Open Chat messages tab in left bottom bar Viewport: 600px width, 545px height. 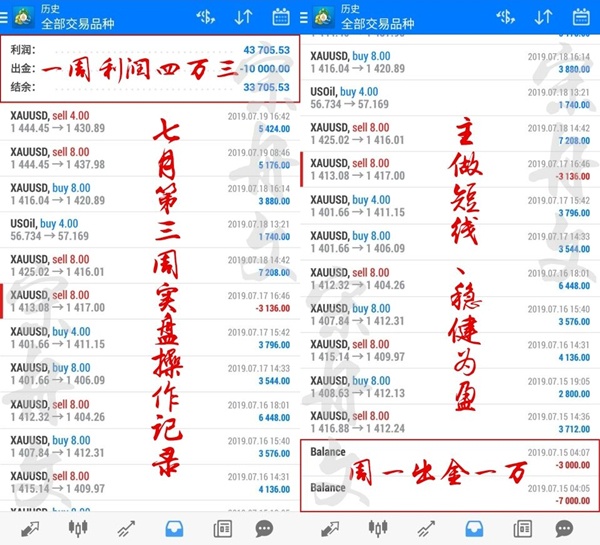tap(264, 529)
